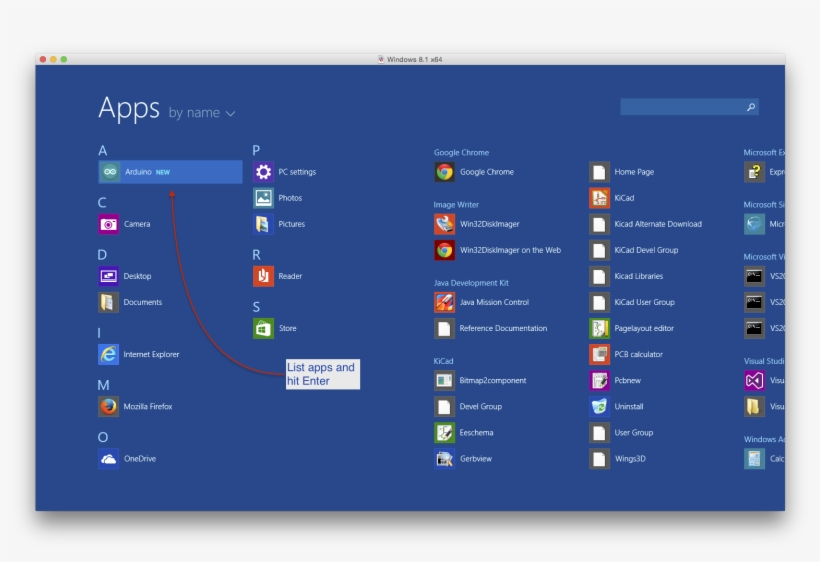
Task: Launch the KiCad app icon
Action: (x=599, y=198)
